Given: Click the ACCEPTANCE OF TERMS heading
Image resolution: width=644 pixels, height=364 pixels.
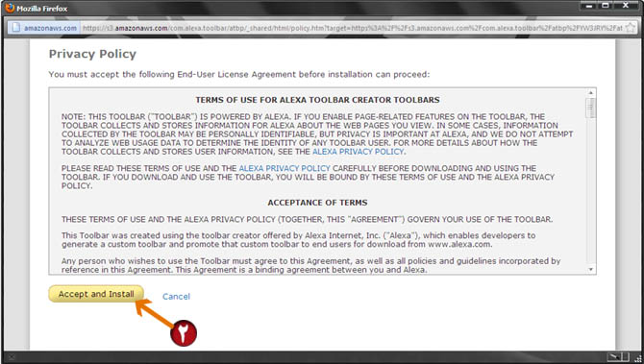Looking at the screenshot, I should (x=317, y=203).
